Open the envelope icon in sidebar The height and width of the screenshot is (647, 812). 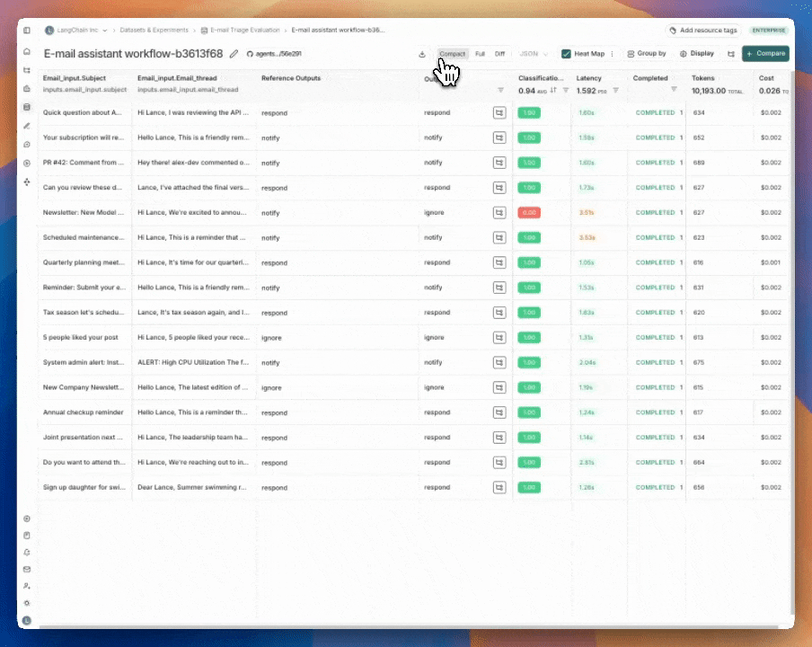click(27, 570)
